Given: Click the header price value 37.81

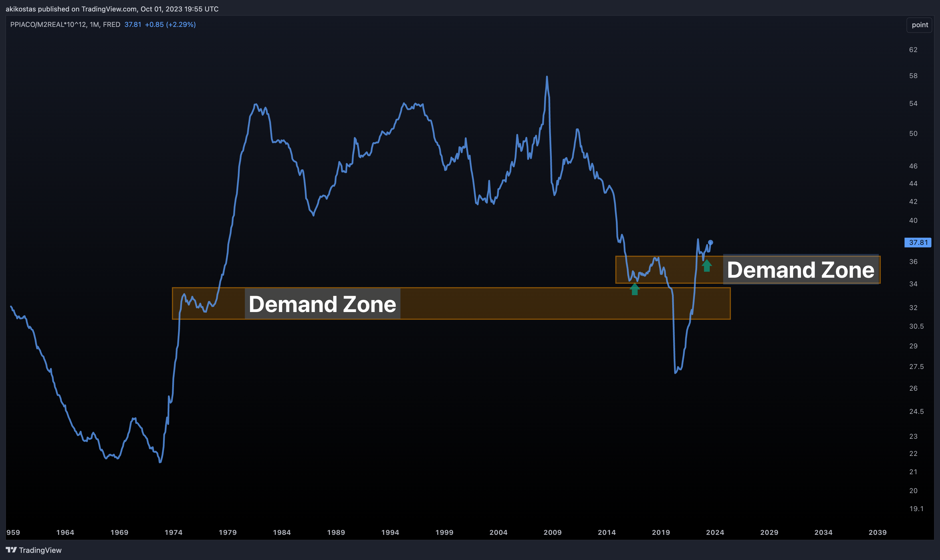Looking at the screenshot, I should click(133, 25).
